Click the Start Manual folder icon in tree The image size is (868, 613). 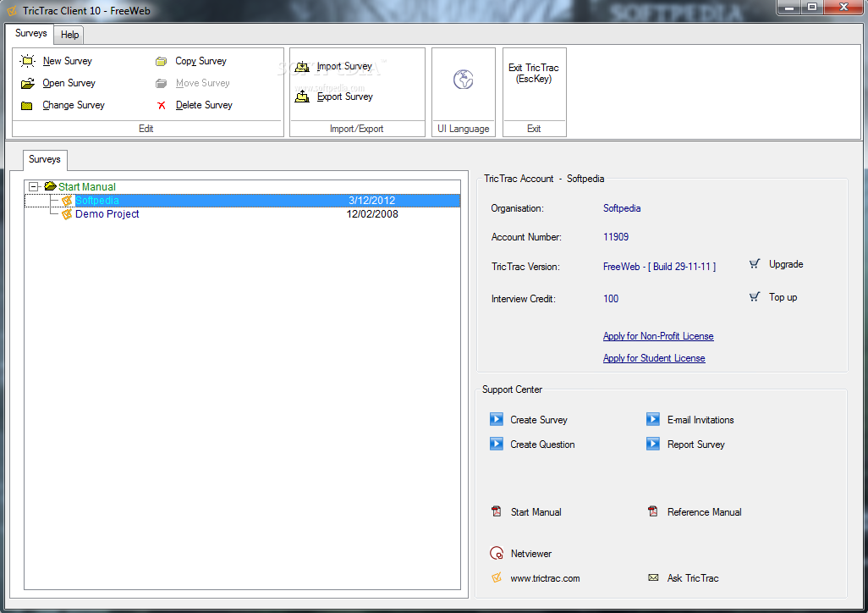tap(51, 186)
